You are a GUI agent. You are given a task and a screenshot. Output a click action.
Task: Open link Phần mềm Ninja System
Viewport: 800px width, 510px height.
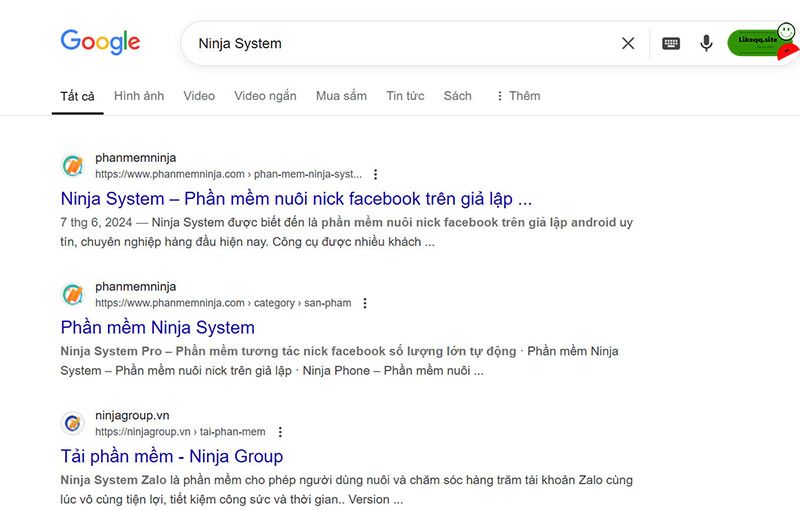[158, 327]
